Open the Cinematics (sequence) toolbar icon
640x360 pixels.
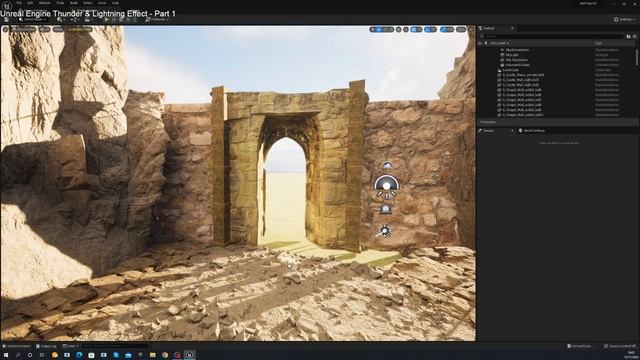tap(88, 20)
